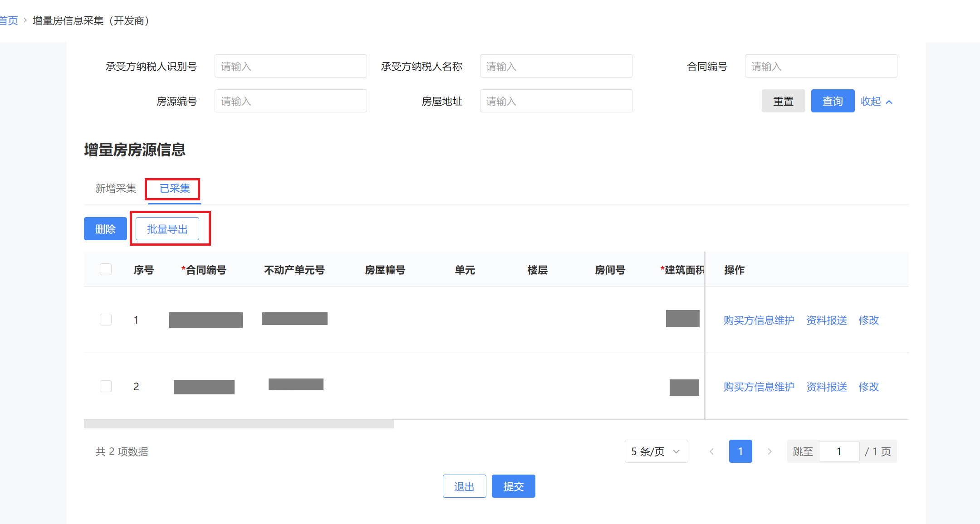Click 修改 link in row 1

868,320
